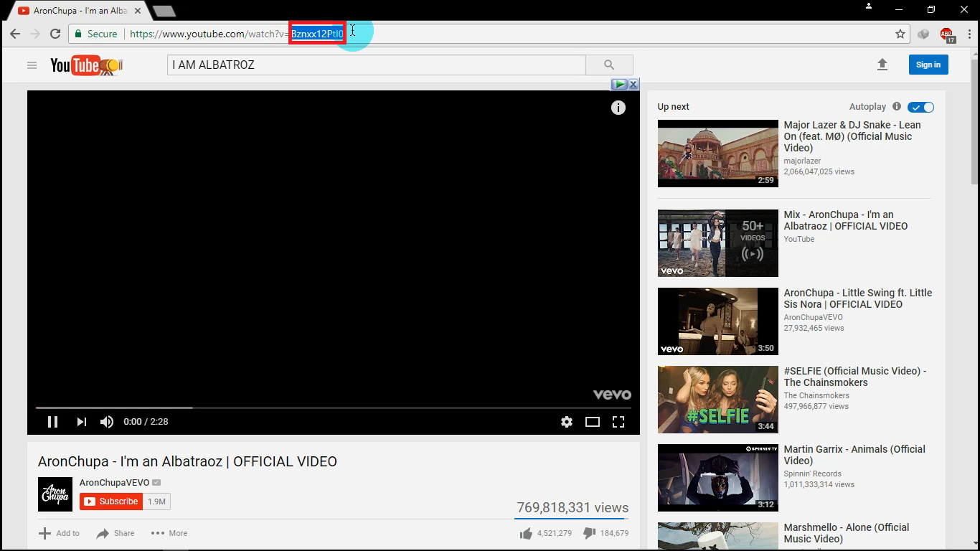Show video info card icon
The width and height of the screenshot is (980, 551).
(618, 108)
